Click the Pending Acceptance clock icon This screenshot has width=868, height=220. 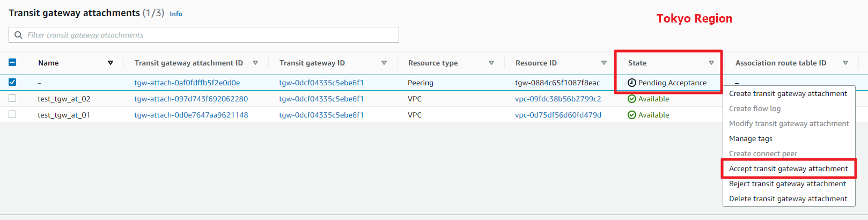tap(632, 83)
